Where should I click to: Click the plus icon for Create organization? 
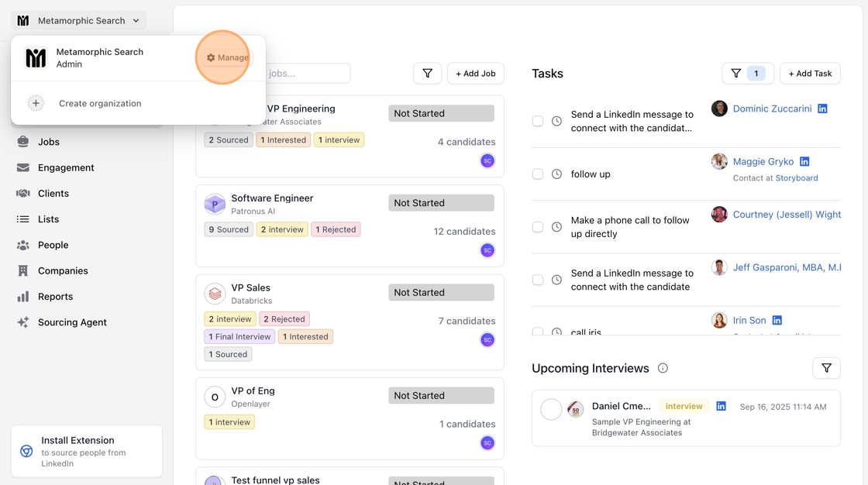[36, 103]
